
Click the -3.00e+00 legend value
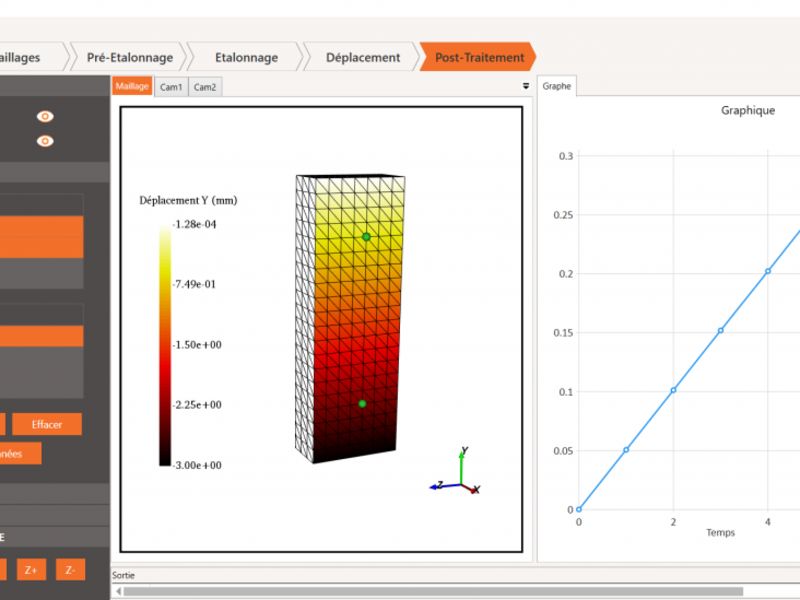[197, 465]
